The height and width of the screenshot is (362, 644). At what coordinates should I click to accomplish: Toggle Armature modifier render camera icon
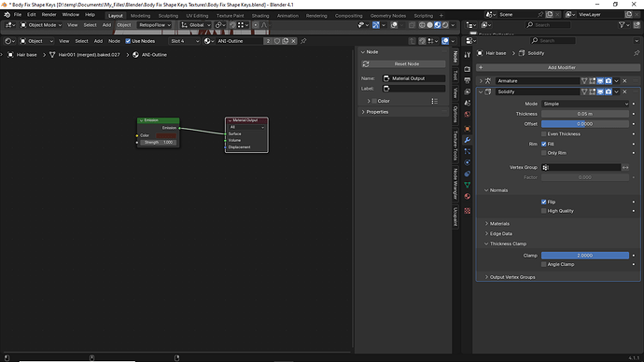click(x=609, y=81)
